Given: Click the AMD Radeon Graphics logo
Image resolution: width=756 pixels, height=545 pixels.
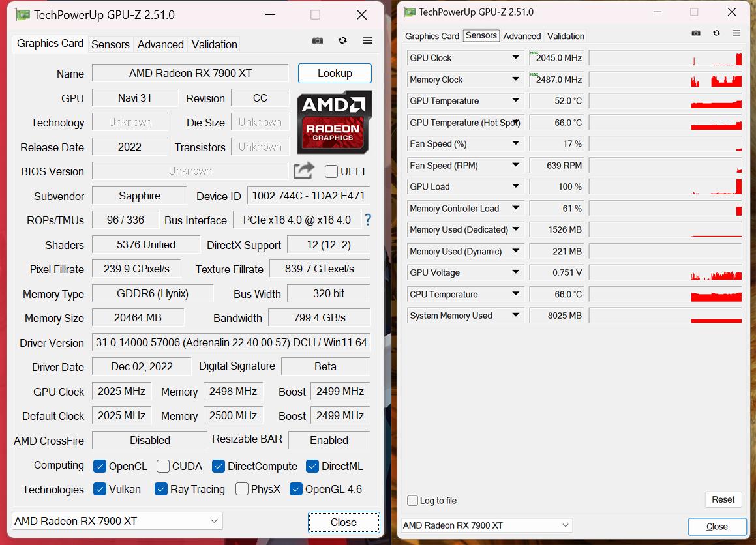Looking at the screenshot, I should 335,122.
